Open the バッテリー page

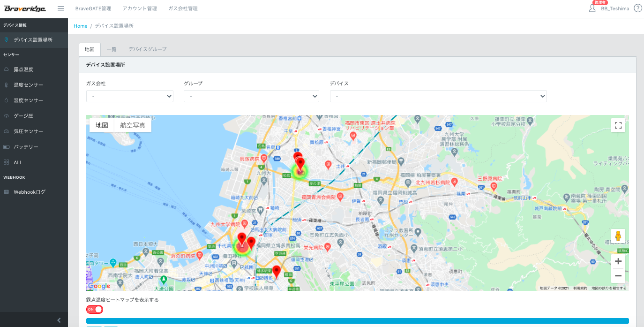click(34, 147)
